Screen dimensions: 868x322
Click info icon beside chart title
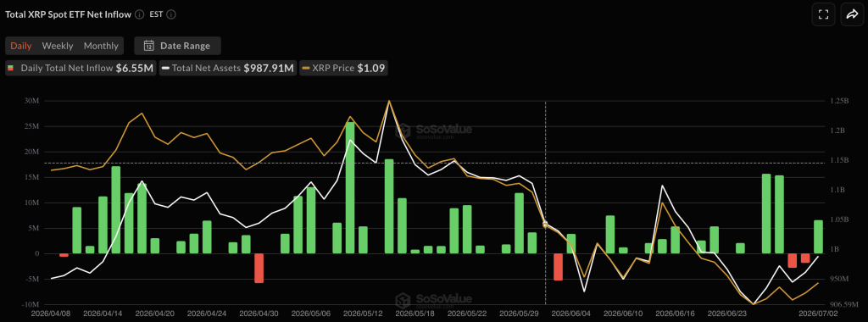[x=140, y=15]
